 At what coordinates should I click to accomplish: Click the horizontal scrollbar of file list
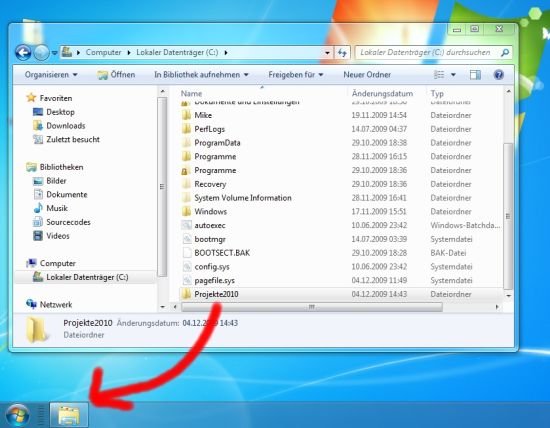tap(312, 307)
